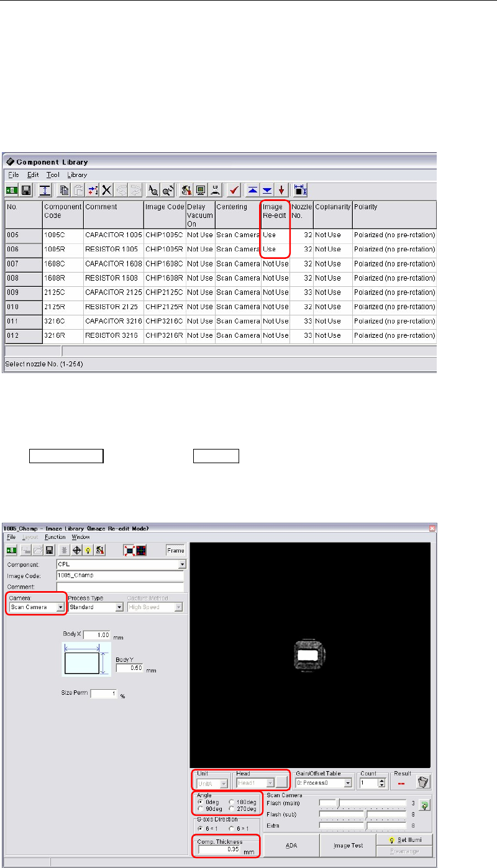Open the Camera dropdown set to Scan Camera
The width and height of the screenshot is (497, 868).
(60, 607)
